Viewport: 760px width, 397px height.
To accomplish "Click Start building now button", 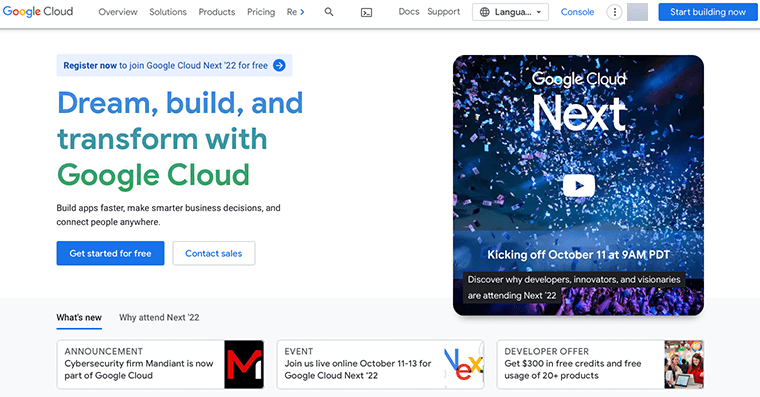I will tap(708, 12).
